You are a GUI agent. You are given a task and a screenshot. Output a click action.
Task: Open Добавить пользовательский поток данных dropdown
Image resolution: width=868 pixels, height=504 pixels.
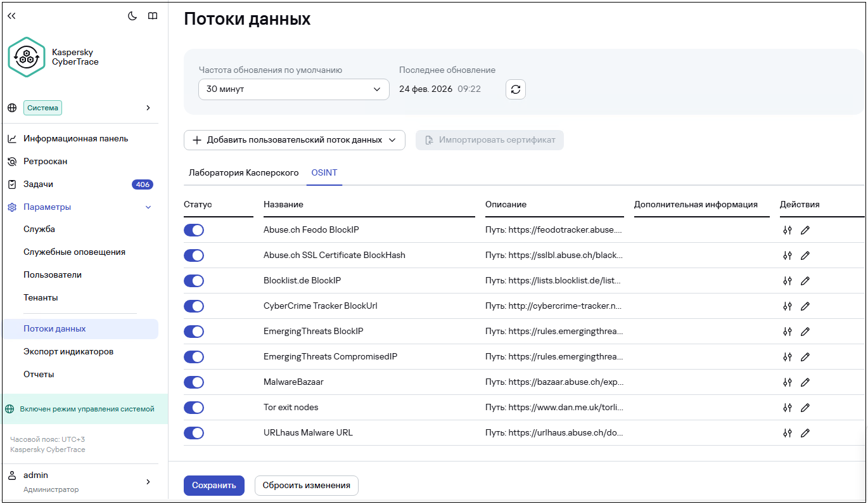(295, 140)
